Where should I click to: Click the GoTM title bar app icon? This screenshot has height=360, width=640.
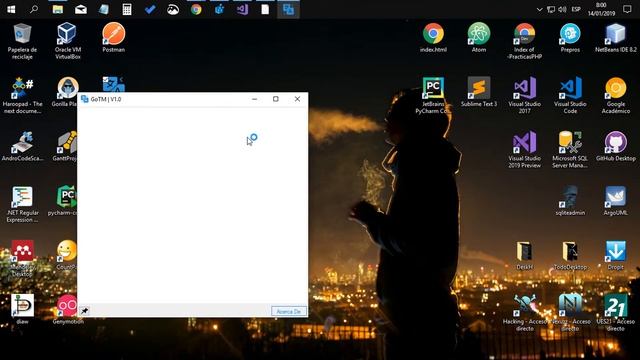(84, 99)
